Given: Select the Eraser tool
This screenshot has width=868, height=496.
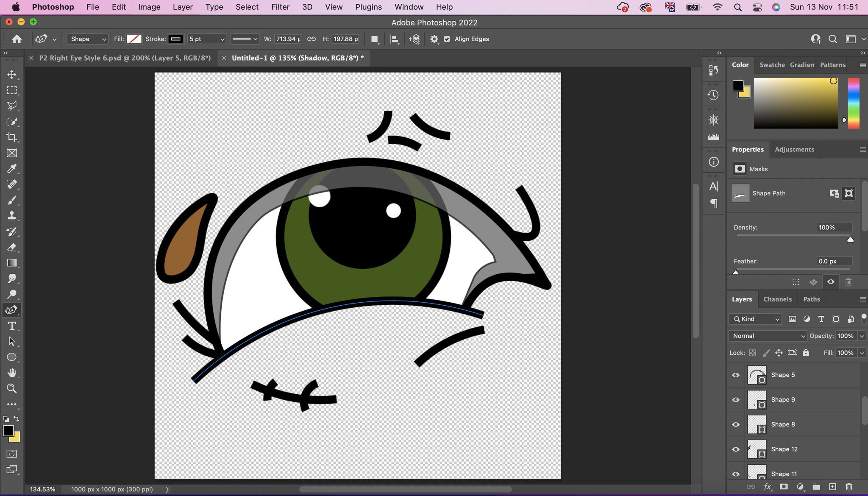Looking at the screenshot, I should pyautogui.click(x=12, y=247).
